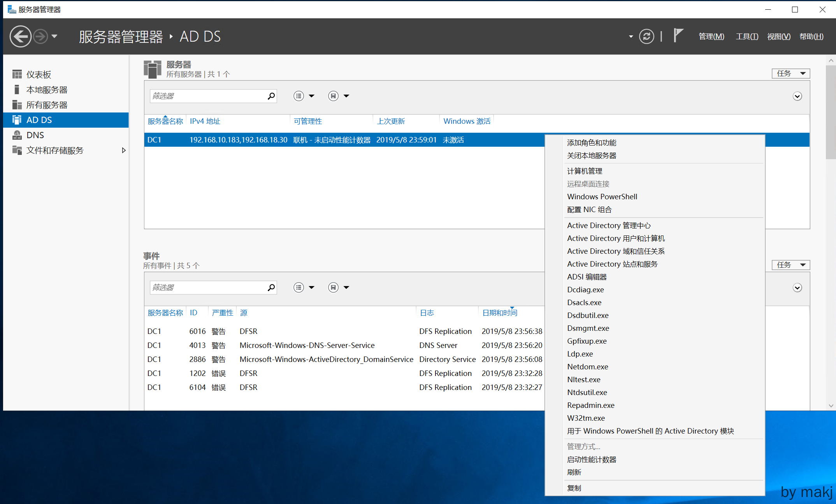This screenshot has height=504, width=836.
Task: Open the notifications flag icon
Action: (678, 36)
